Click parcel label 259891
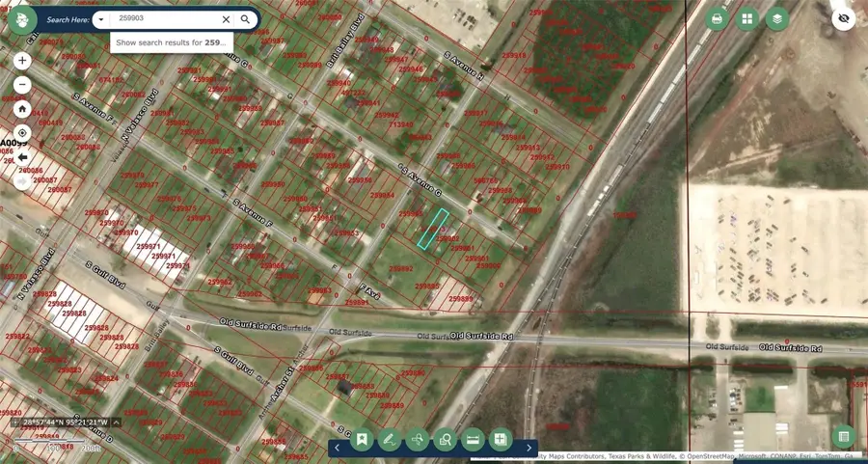Screen dimensions: 868x464 coord(357,302)
